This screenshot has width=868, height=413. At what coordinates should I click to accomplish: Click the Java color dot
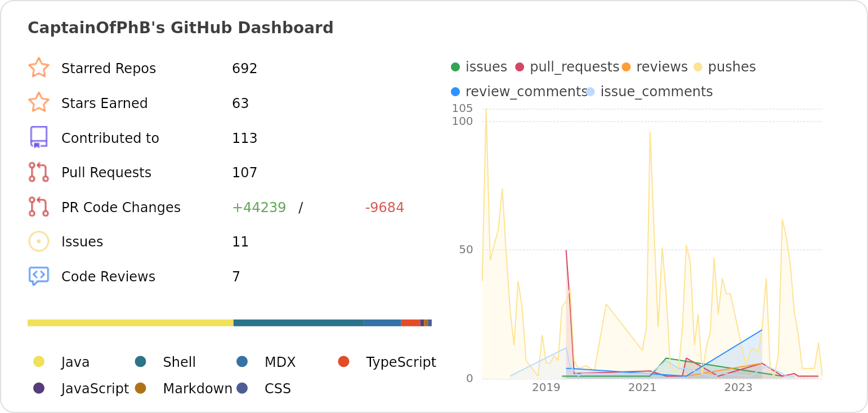coord(39,361)
